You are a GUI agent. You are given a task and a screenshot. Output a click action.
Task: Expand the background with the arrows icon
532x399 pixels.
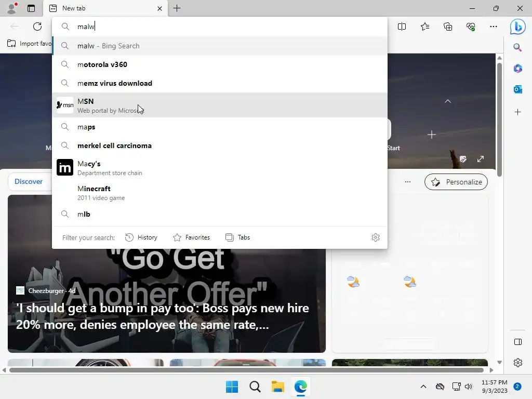pyautogui.click(x=481, y=159)
